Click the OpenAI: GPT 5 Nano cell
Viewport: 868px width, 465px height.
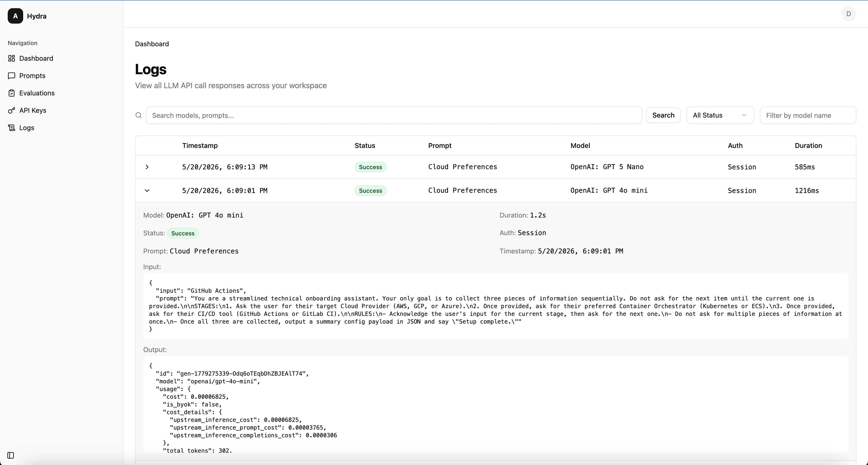(x=607, y=167)
